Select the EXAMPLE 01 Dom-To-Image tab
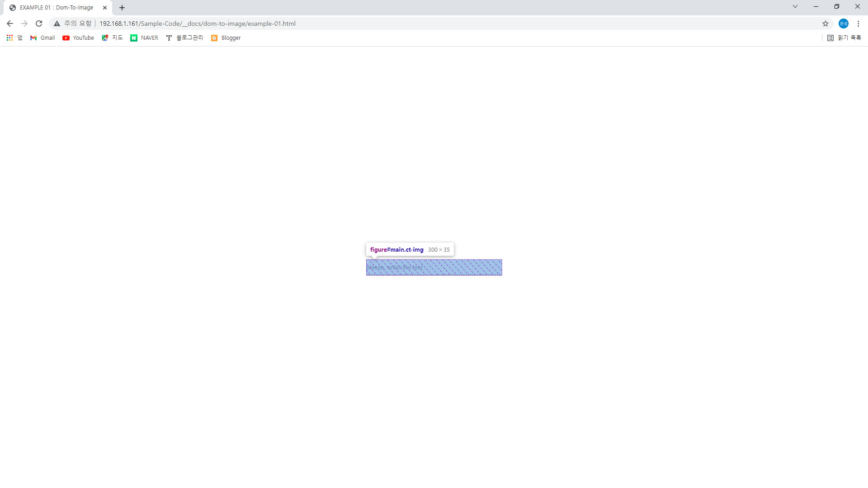This screenshot has width=868, height=488. [x=56, y=8]
